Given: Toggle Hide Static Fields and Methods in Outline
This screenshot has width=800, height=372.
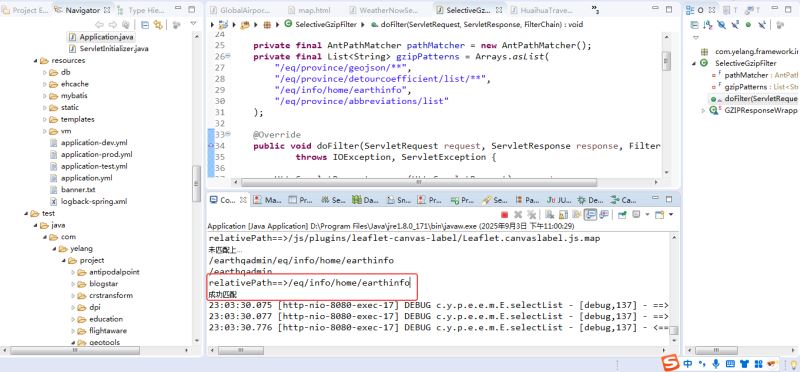Looking at the screenshot, I should pyautogui.click(x=735, y=24).
